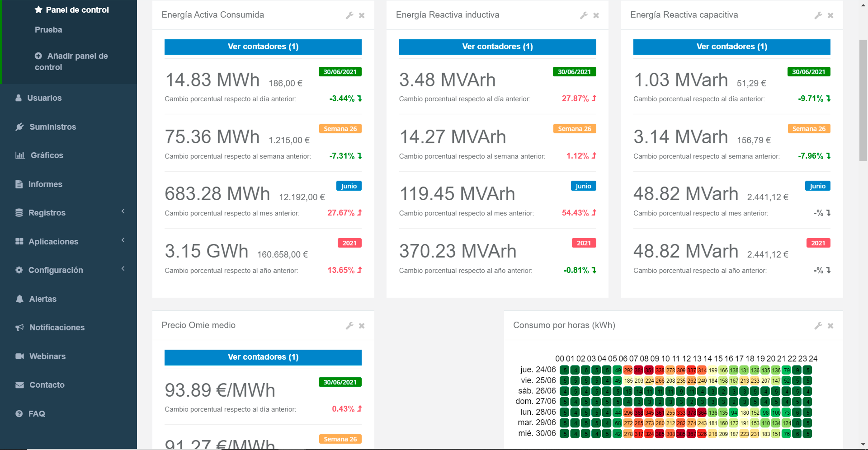This screenshot has width=868, height=450.
Task: Open wrench settings for Consumo por horas
Action: click(x=818, y=326)
